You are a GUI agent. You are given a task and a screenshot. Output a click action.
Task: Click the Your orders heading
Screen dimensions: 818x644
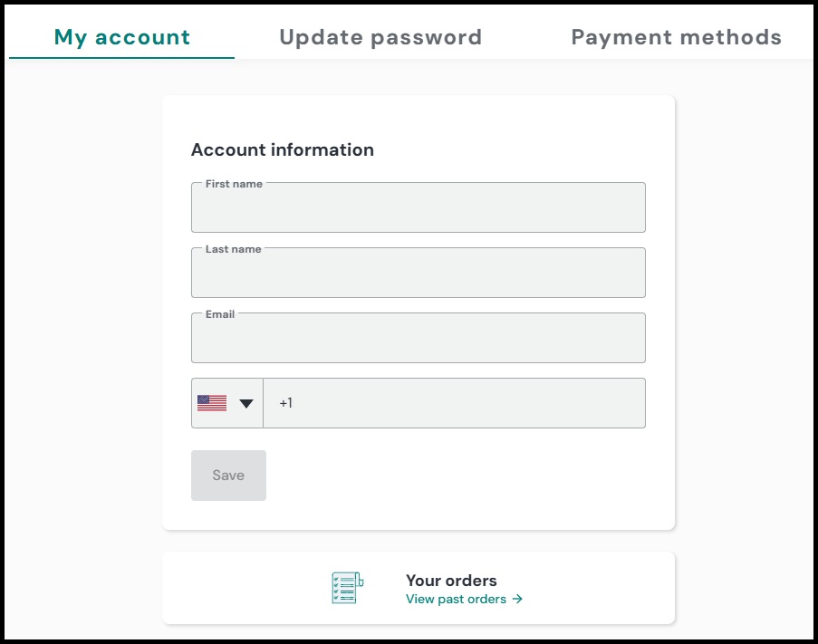(x=449, y=580)
